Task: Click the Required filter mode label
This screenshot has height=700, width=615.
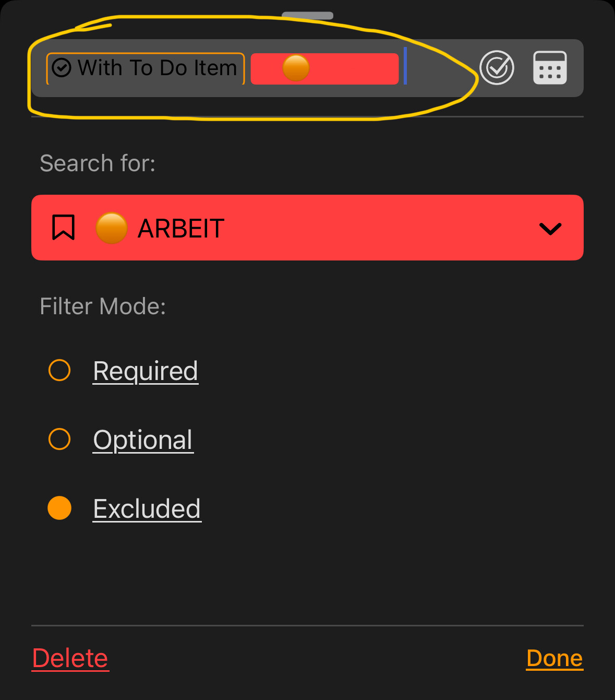Action: pos(146,371)
